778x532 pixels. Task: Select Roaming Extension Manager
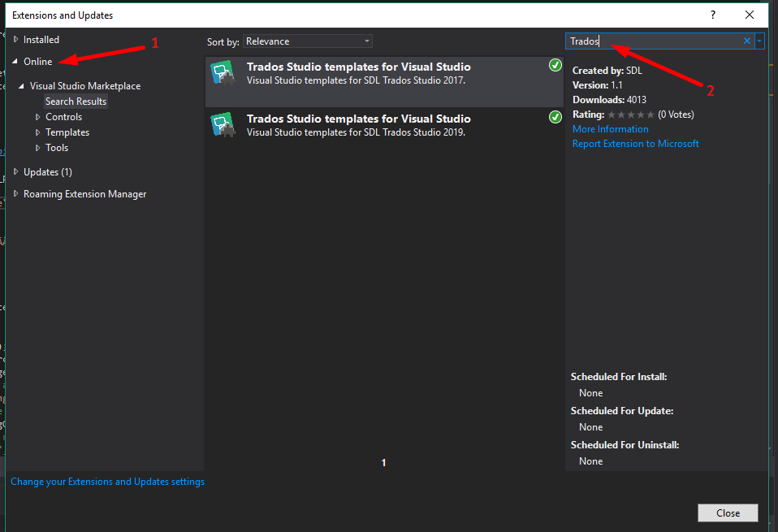point(84,194)
